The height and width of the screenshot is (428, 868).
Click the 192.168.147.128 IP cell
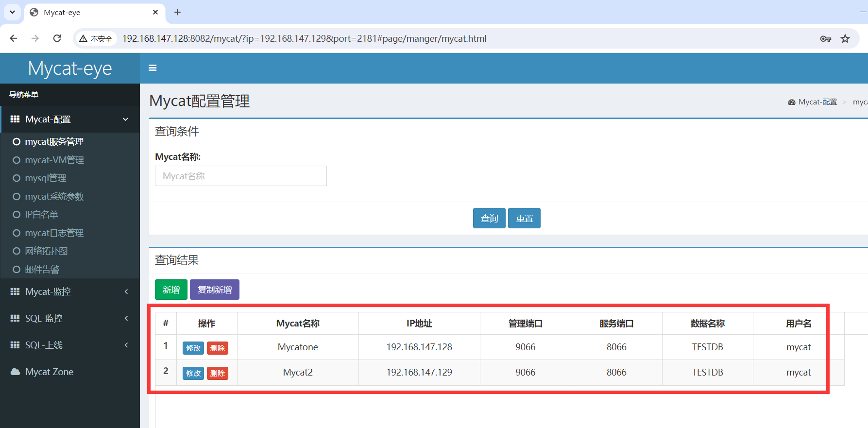(x=419, y=347)
